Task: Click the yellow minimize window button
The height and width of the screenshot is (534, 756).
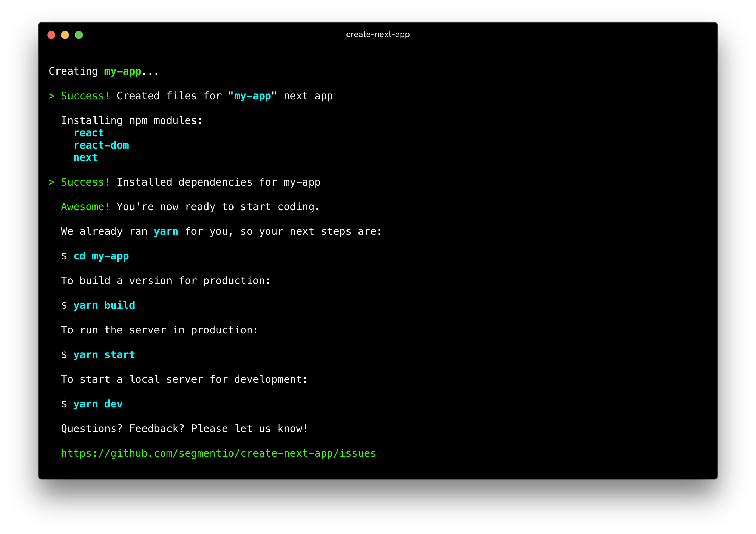Action: (x=65, y=35)
